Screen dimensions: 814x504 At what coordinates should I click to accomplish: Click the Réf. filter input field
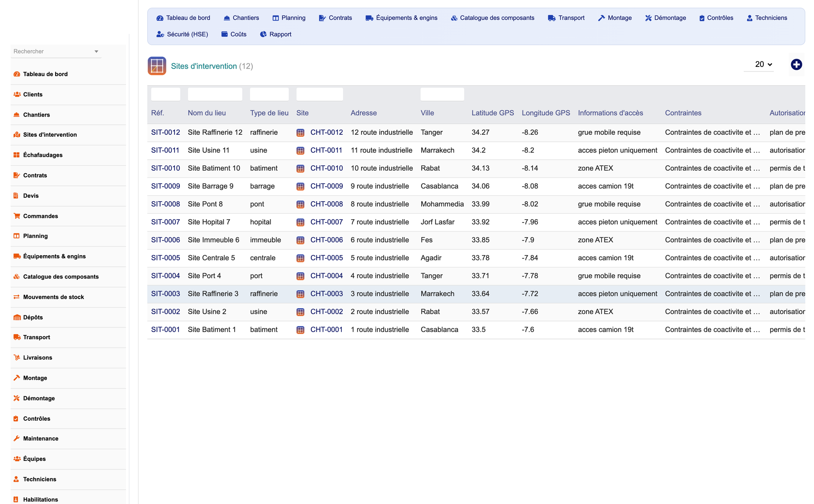pyautogui.click(x=166, y=94)
